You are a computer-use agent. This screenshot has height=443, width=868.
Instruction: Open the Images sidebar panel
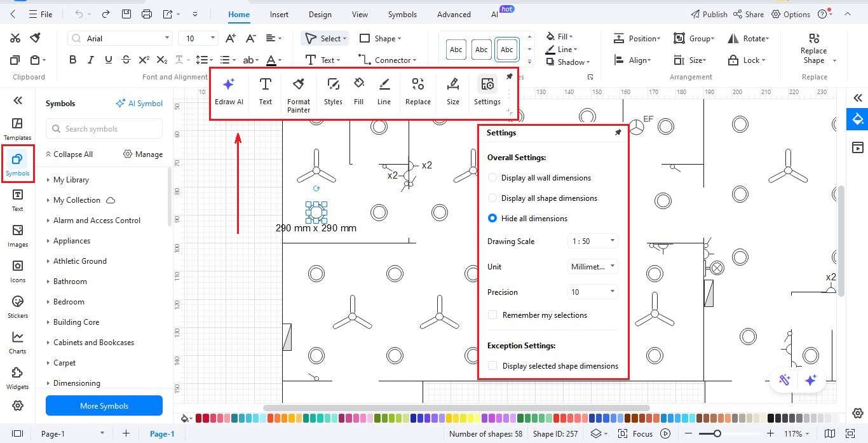tap(17, 235)
